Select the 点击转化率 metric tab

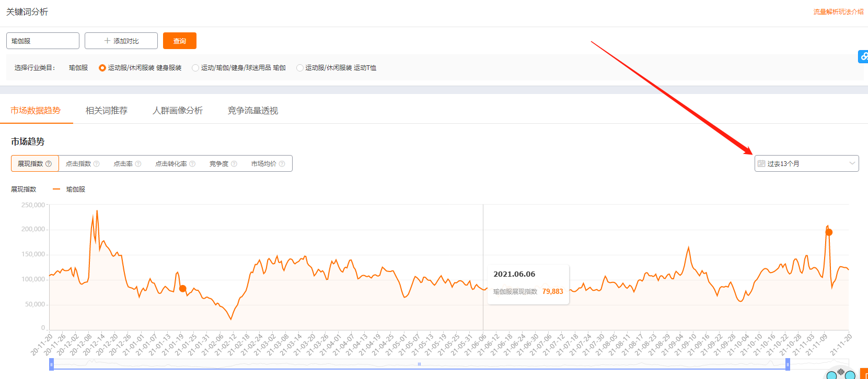pos(175,163)
